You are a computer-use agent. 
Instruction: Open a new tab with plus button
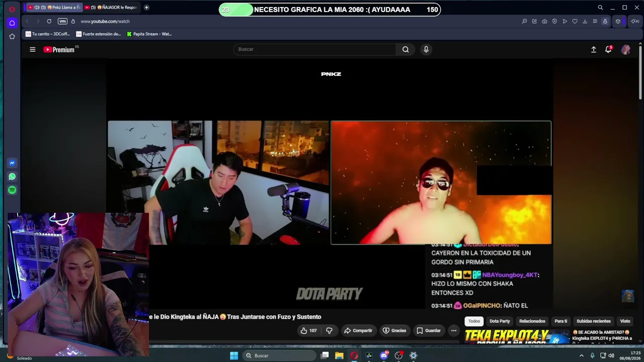146,8
